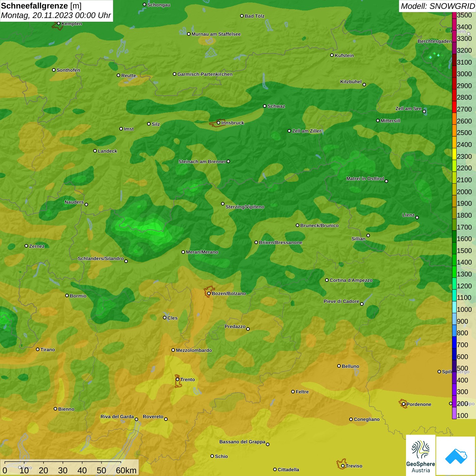Image resolution: width=476 pixels, height=476 pixels.
Task: Click the Conegliano label
Action: point(367,419)
